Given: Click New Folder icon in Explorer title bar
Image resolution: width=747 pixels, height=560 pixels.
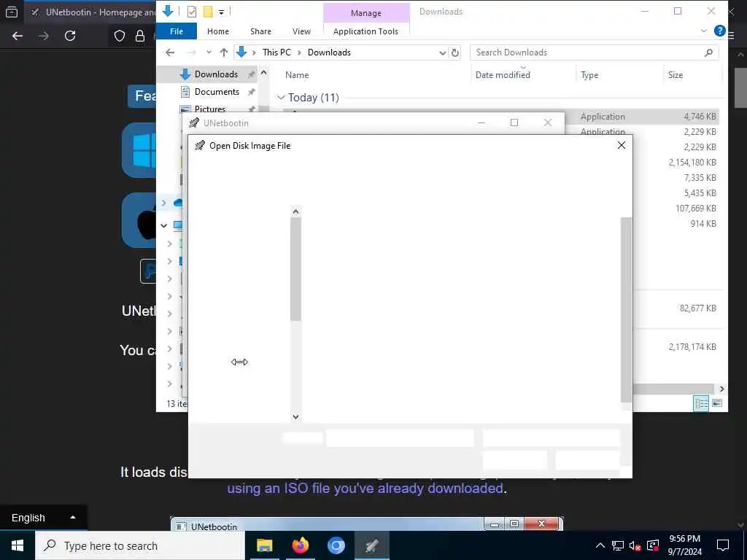Looking at the screenshot, I should pos(208,12).
